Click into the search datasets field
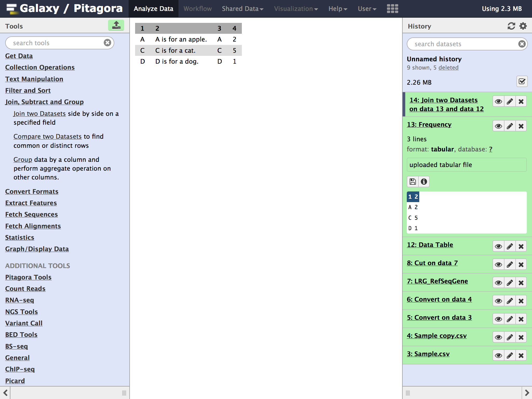 tap(462, 44)
